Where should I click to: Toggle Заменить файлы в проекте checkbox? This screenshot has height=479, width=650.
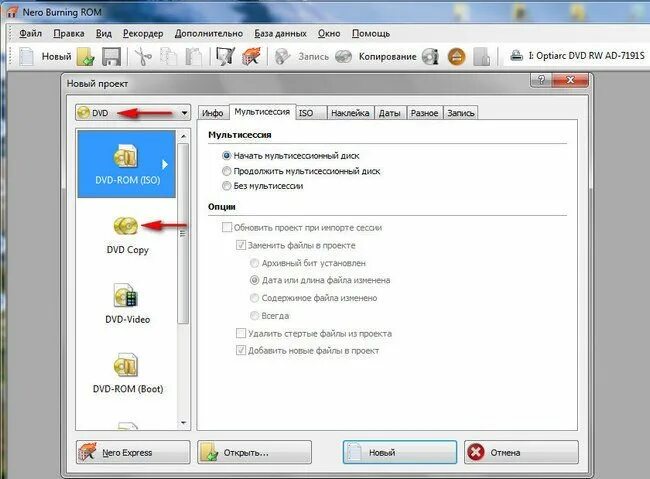[241, 245]
